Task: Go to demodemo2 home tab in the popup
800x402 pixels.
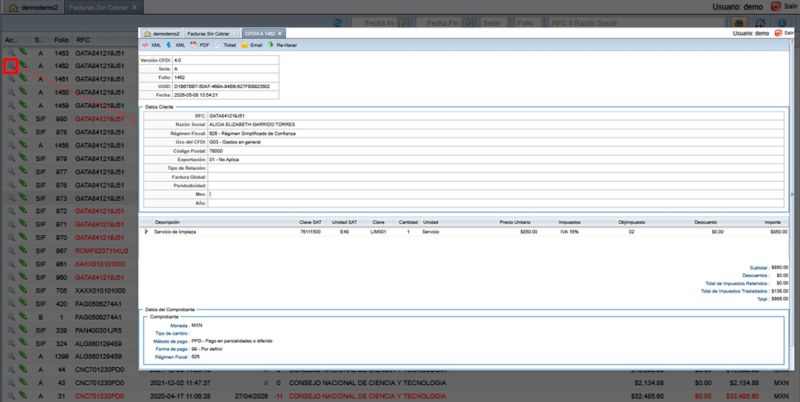Action: click(x=162, y=34)
